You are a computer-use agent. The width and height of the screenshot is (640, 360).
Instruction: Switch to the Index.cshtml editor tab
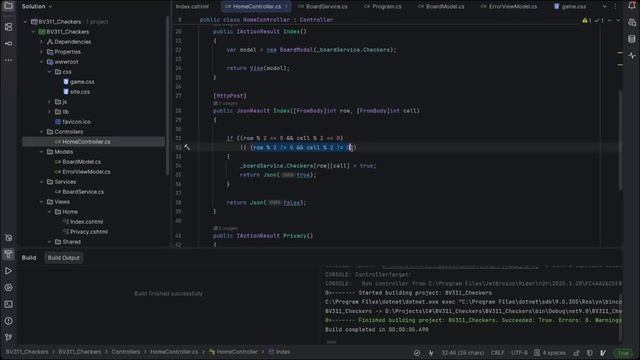[192, 7]
